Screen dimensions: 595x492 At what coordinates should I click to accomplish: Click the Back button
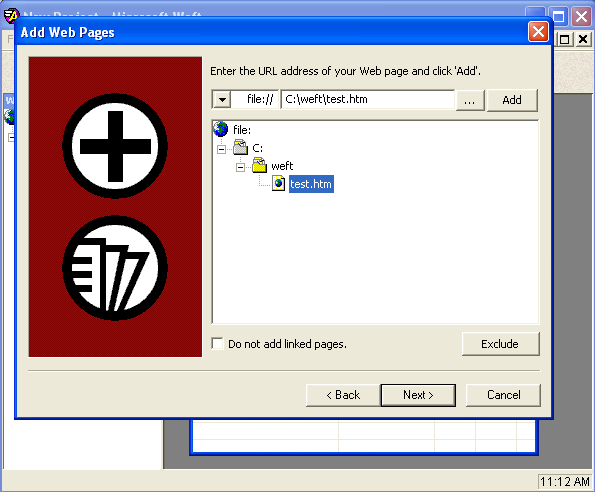[343, 395]
